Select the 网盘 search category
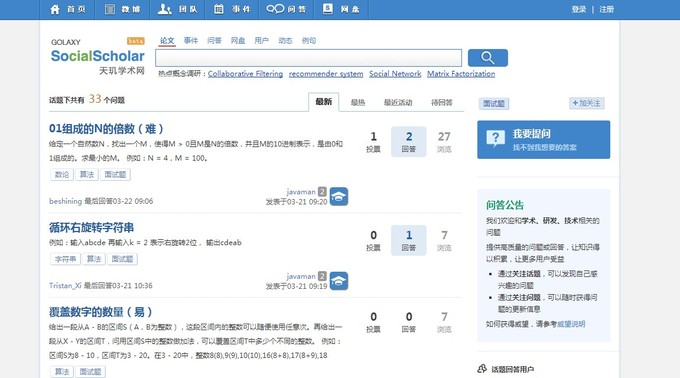The height and width of the screenshot is (378, 680). coord(238,41)
